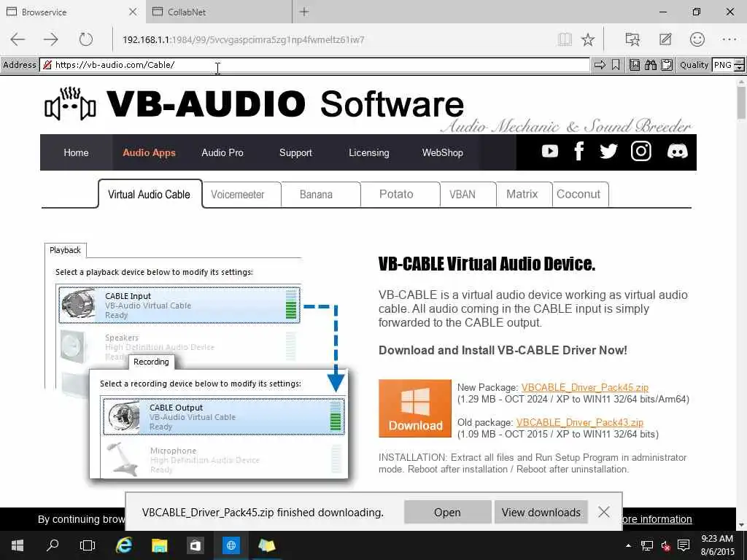Open Browservice clipboard icon
Viewport: 747px width, 560px height.
(667, 65)
